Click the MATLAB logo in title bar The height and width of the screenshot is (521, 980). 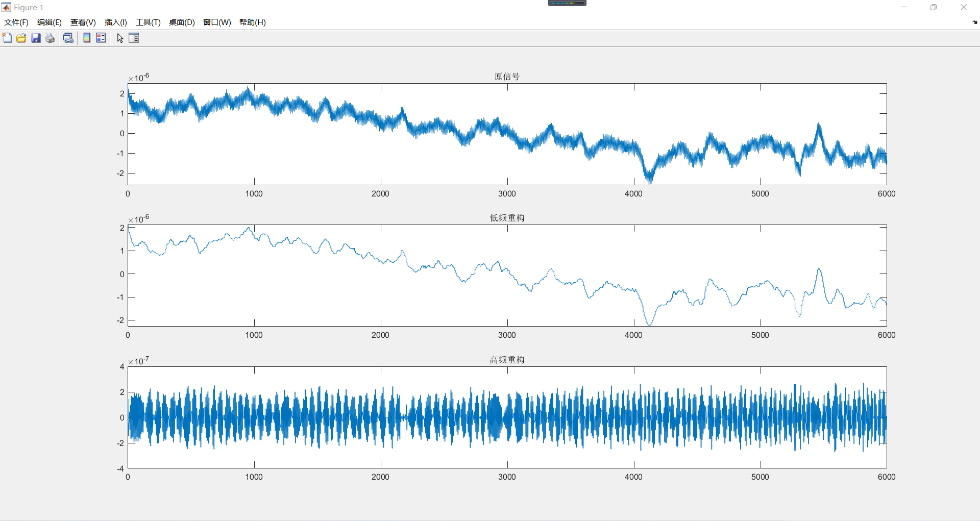coord(6,7)
